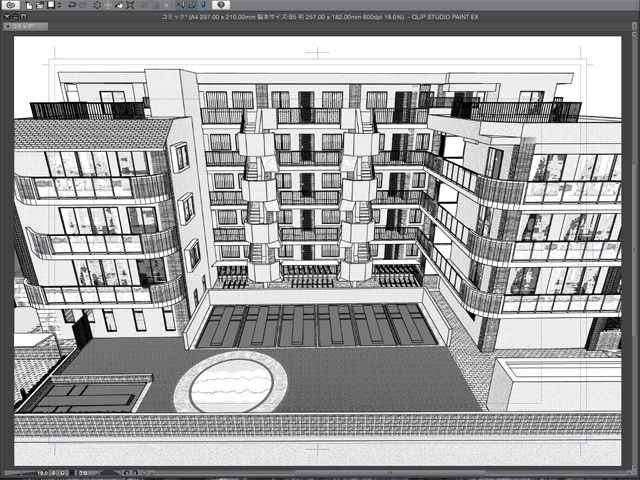Switch to the コミック canvas tab
This screenshot has height=480, width=640.
(25, 26)
